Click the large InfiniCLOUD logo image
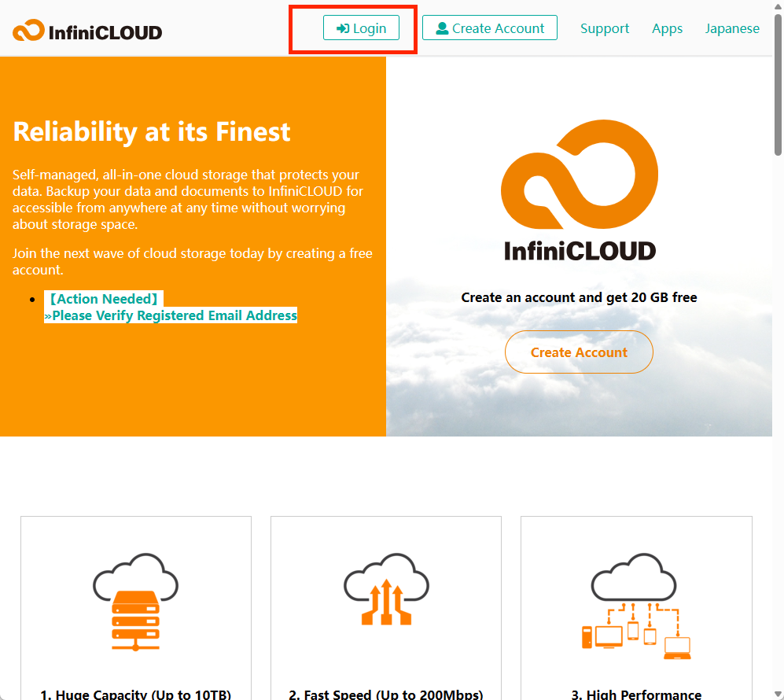The height and width of the screenshot is (700, 784). pos(580,190)
